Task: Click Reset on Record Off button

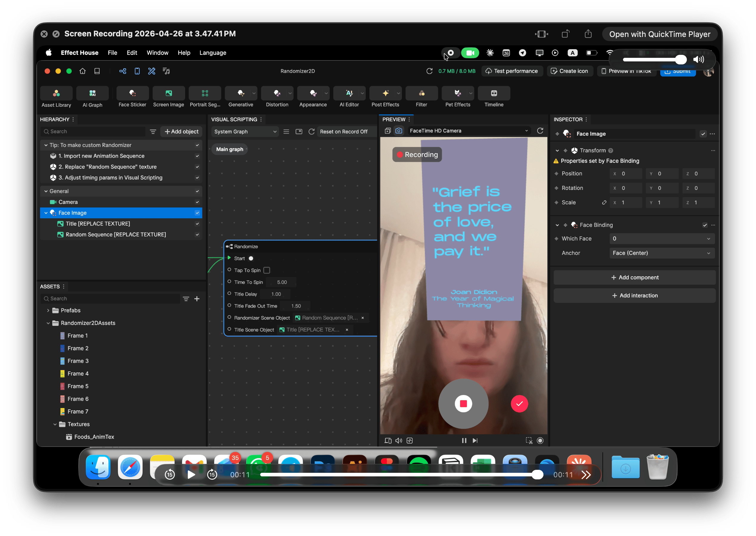Action: pyautogui.click(x=344, y=131)
